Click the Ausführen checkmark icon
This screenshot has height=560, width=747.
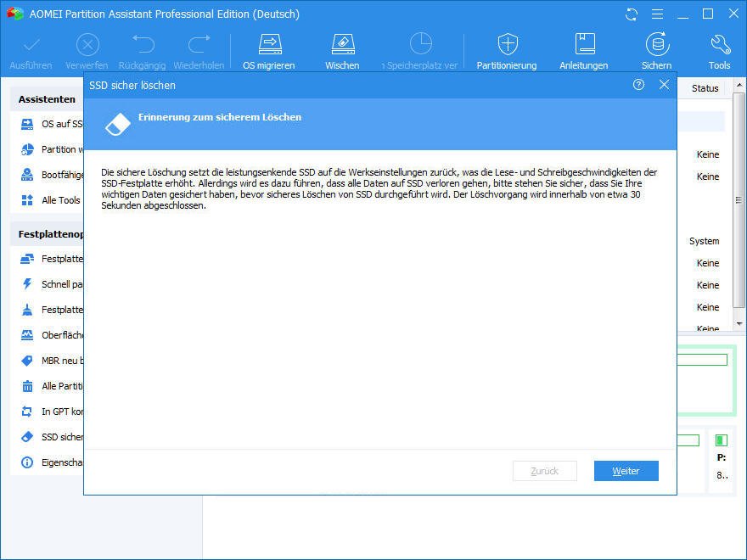[31, 45]
